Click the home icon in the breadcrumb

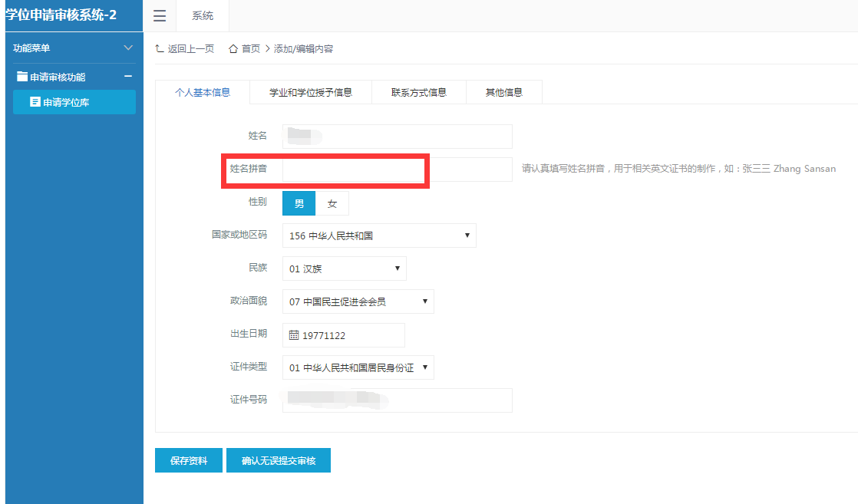(233, 48)
